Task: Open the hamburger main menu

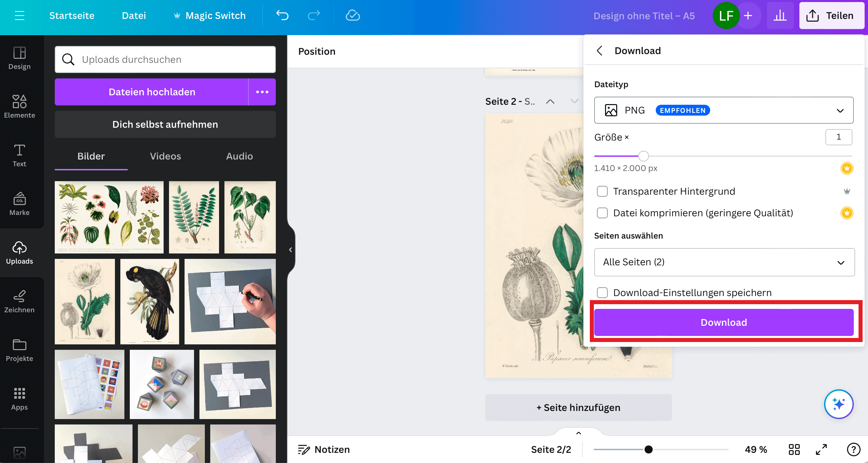Action: tap(20, 16)
